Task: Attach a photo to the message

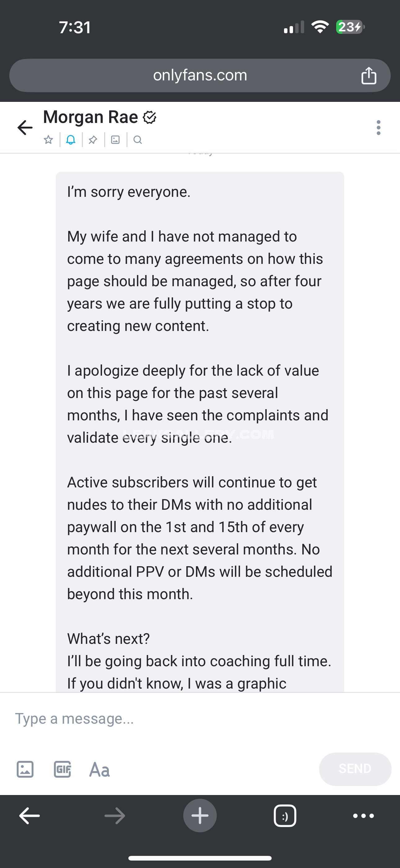Action: click(x=25, y=770)
